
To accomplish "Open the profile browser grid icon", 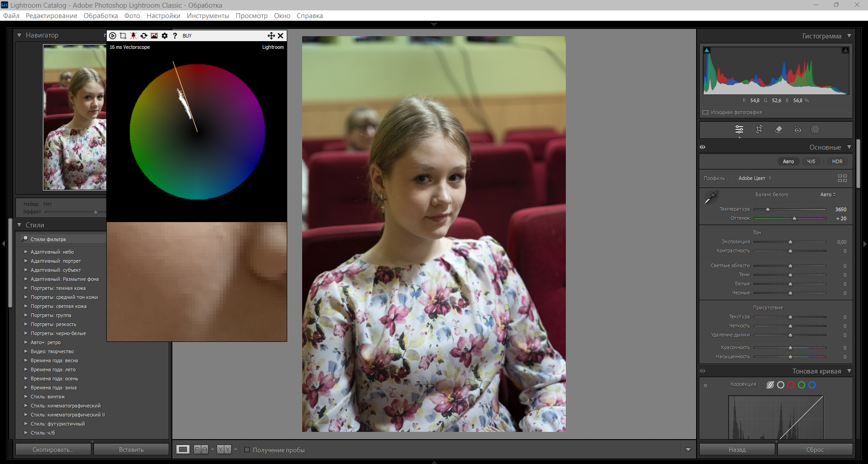I will click(x=842, y=178).
